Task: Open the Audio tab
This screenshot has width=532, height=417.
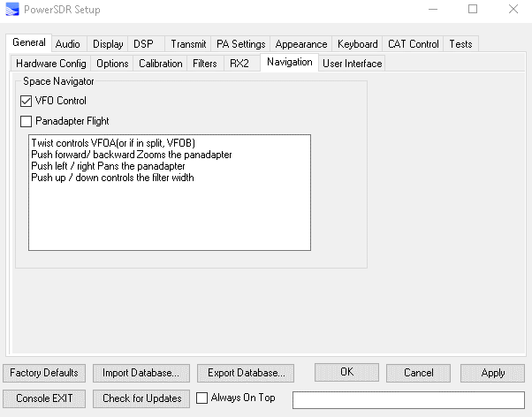Action: pyautogui.click(x=68, y=44)
